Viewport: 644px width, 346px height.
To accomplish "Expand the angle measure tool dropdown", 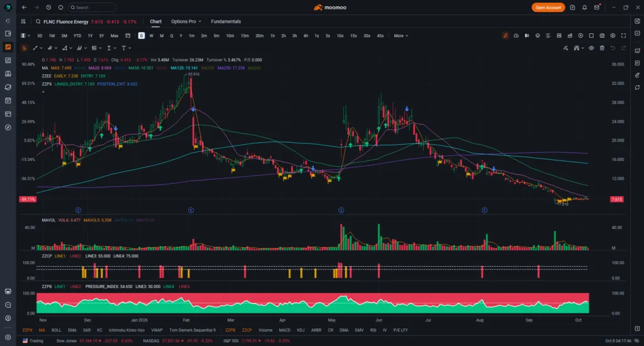I will [70, 48].
